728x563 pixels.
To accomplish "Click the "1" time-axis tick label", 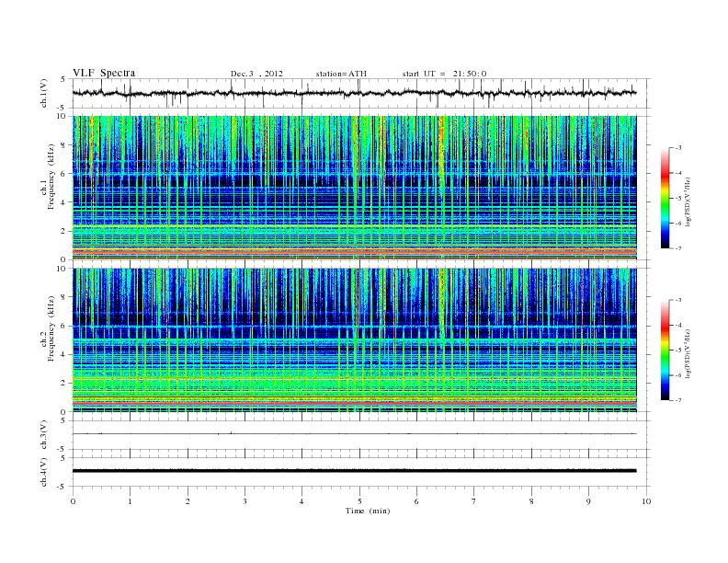I will 130,501.
